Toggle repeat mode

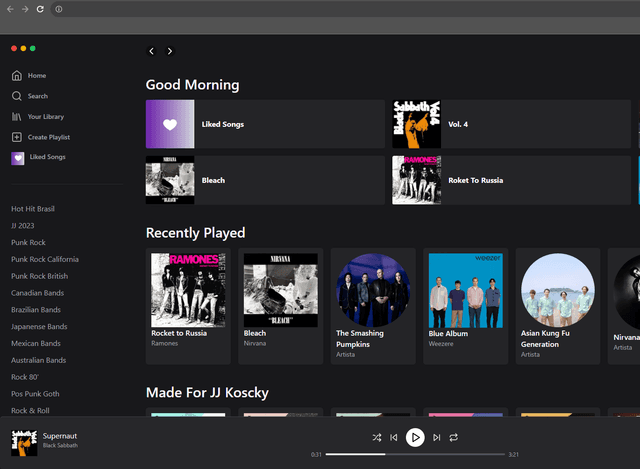453,438
